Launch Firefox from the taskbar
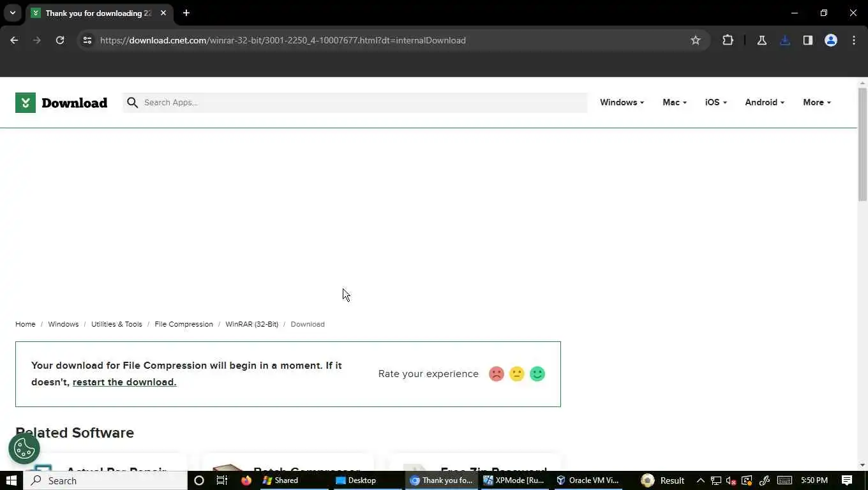 246,480
